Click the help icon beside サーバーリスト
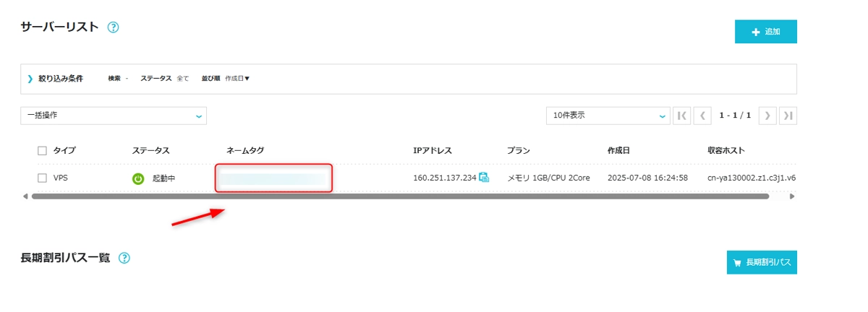 tap(113, 27)
